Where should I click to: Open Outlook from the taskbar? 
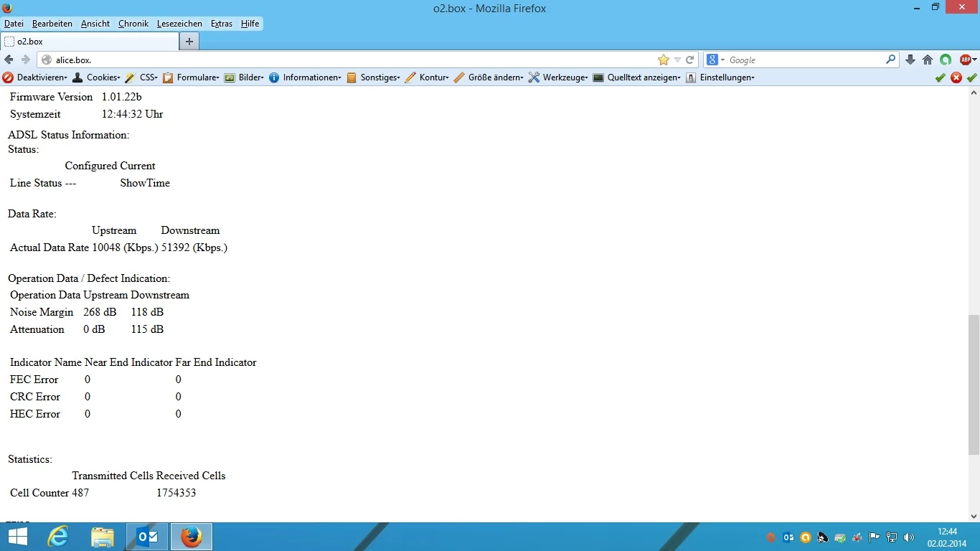coord(147,537)
